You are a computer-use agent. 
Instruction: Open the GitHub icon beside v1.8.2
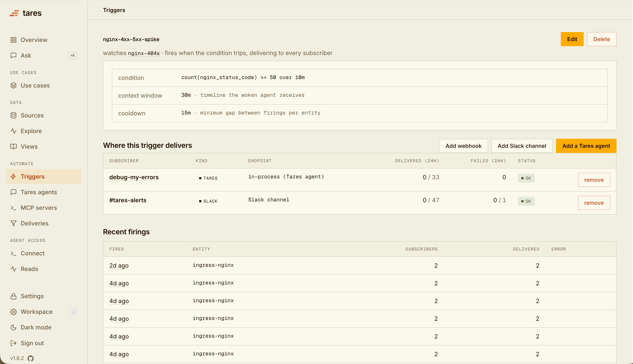pyautogui.click(x=31, y=358)
